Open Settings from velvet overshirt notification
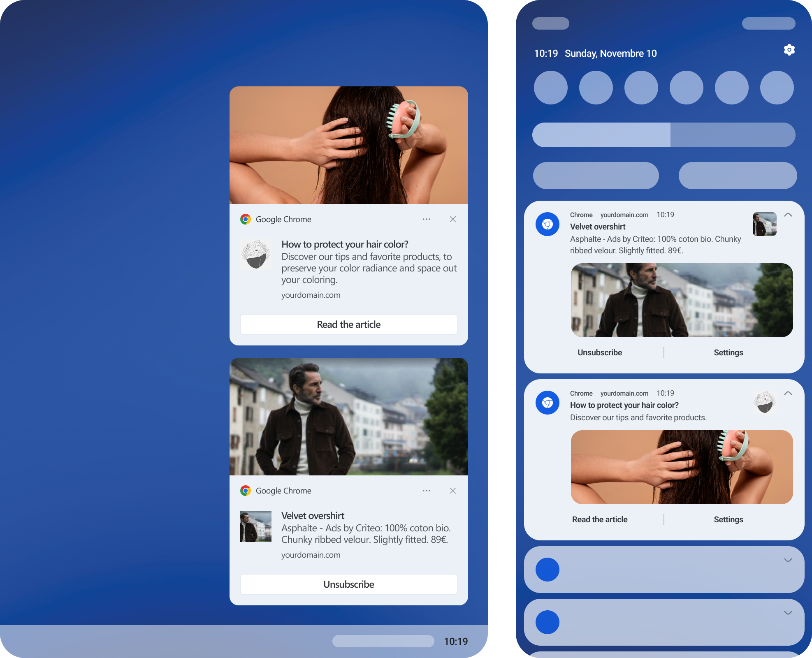 tap(728, 352)
